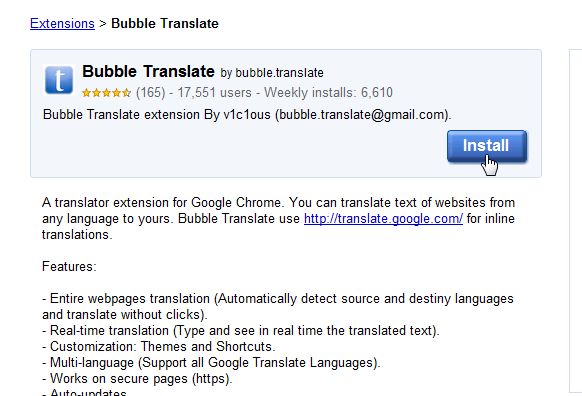
Task: Click the 17,551 users statistic
Action: pyautogui.click(x=215, y=92)
